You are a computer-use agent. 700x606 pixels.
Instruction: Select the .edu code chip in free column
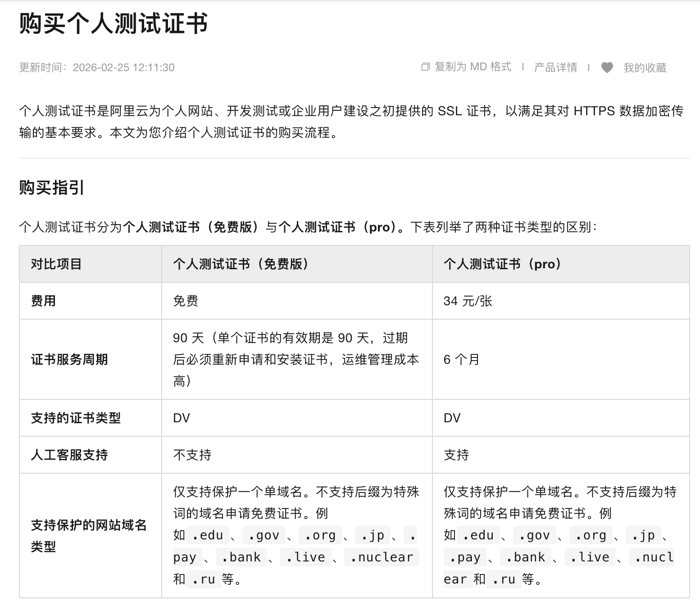[207, 535]
